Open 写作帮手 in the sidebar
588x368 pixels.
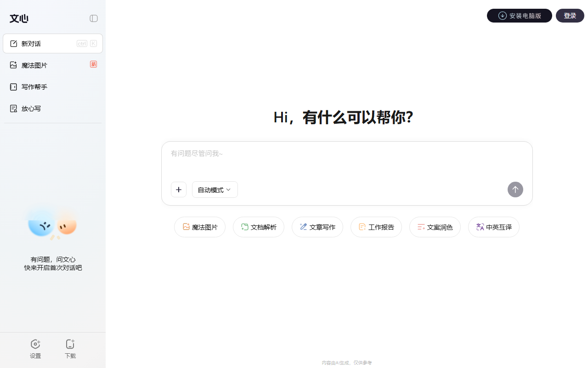coord(53,86)
